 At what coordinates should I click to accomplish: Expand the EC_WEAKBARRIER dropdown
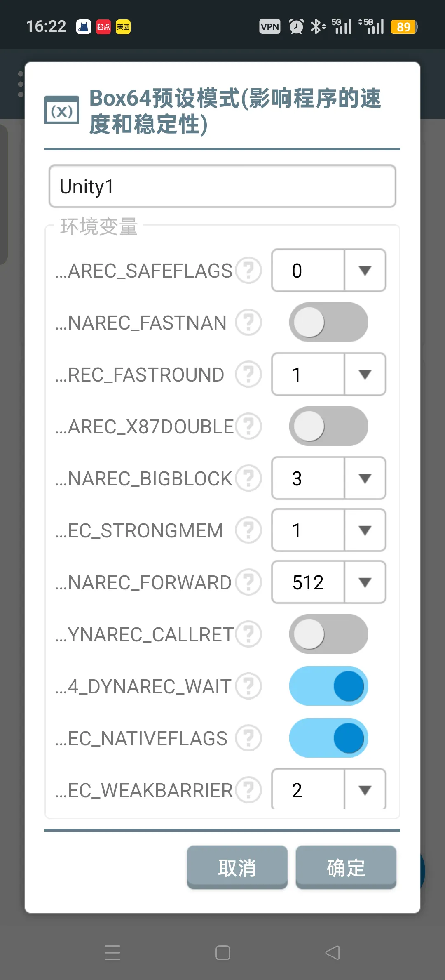(x=328, y=789)
